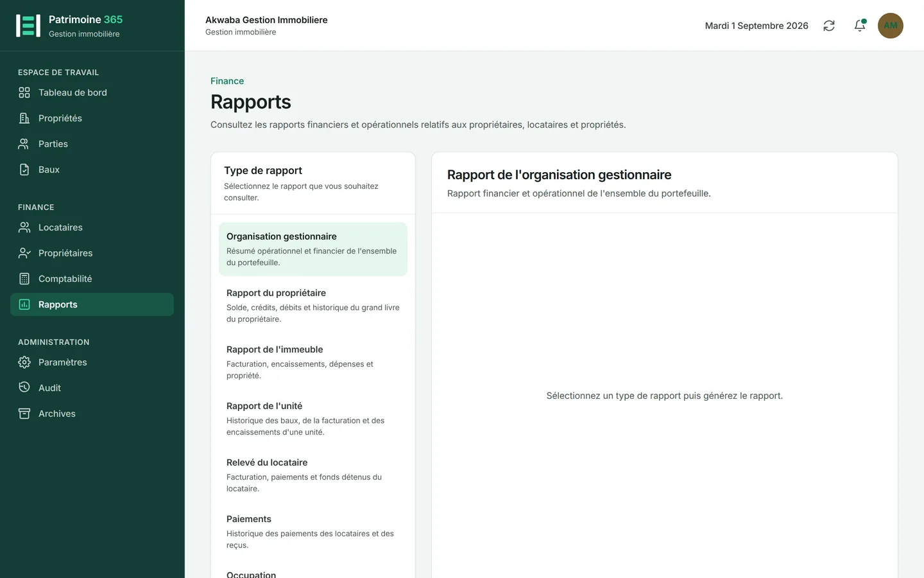Click the ADMINISTRATION section label

click(x=54, y=342)
